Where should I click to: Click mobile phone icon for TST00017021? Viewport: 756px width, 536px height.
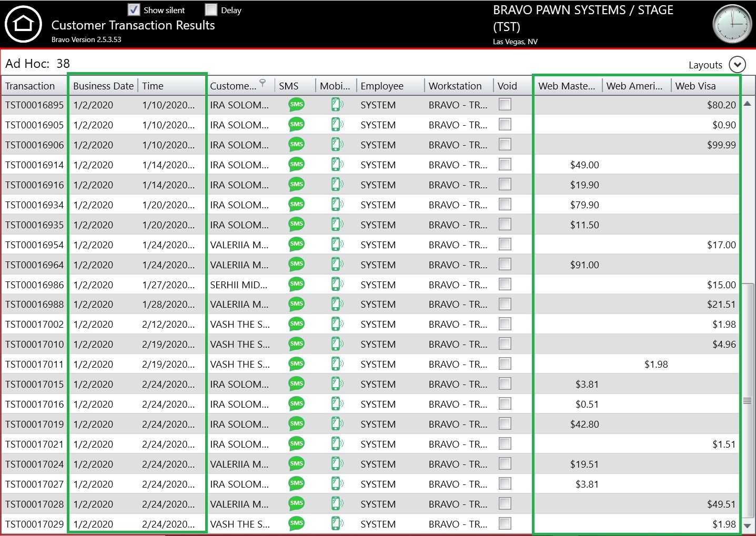click(x=337, y=444)
